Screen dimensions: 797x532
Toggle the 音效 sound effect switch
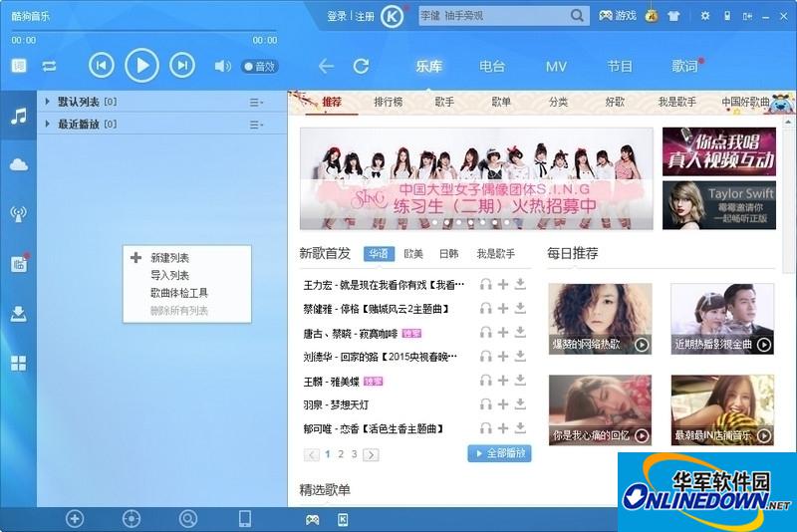[x=259, y=67]
